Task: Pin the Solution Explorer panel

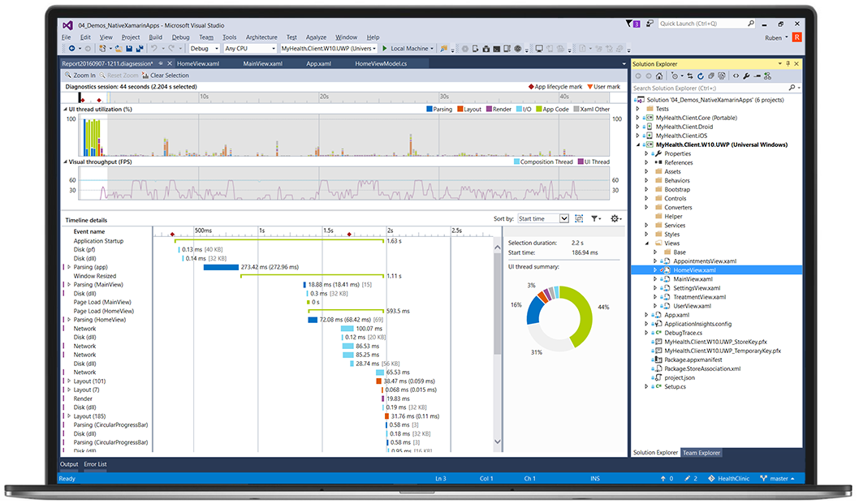Action: 788,64
